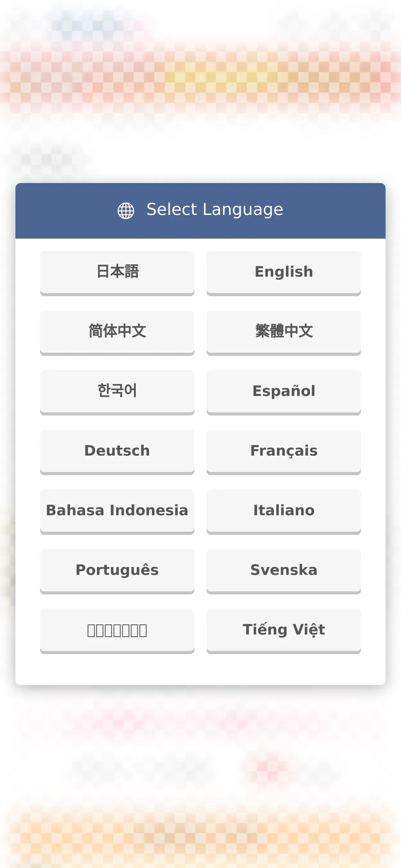
Task: Click the globe icon beside Select Language
Action: click(x=126, y=210)
